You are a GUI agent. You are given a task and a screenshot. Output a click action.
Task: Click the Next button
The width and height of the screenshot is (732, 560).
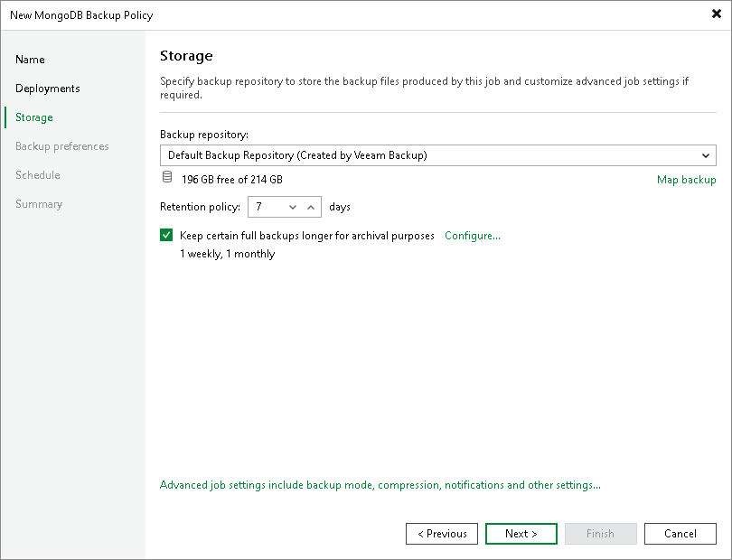[x=521, y=534]
